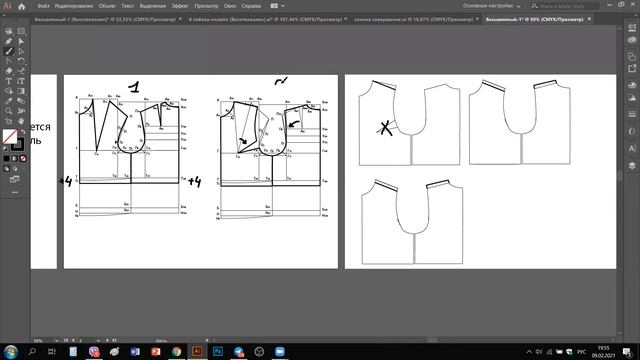Select the Eyedropper tool
Image resolution: width=640 pixels, height=360 pixels.
(x=9, y=101)
